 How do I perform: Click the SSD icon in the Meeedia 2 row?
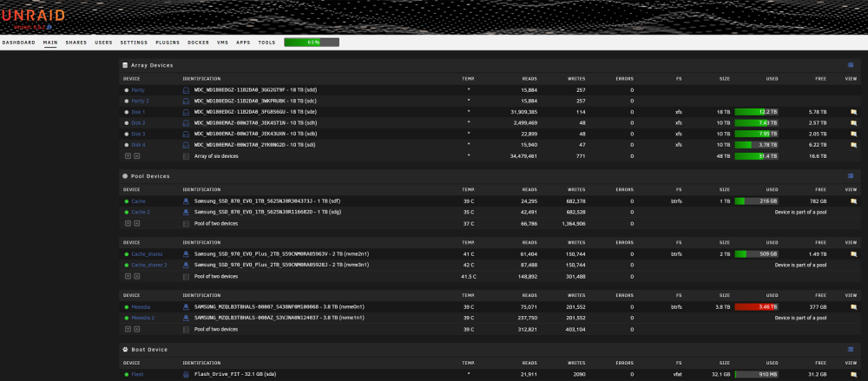click(x=186, y=318)
